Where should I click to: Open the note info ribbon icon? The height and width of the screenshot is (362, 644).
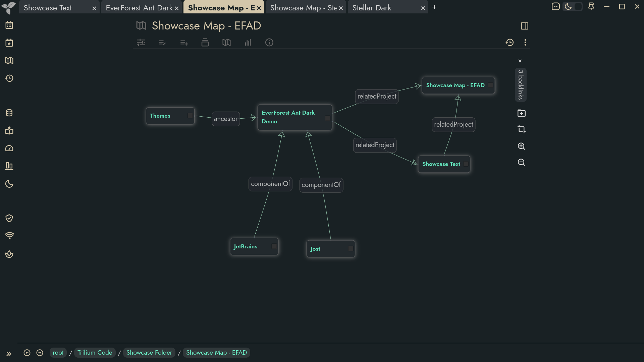[269, 43]
